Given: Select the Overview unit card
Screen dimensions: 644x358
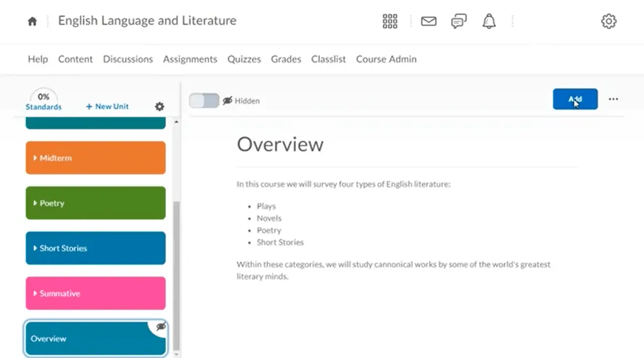Looking at the screenshot, I should pos(96,338).
